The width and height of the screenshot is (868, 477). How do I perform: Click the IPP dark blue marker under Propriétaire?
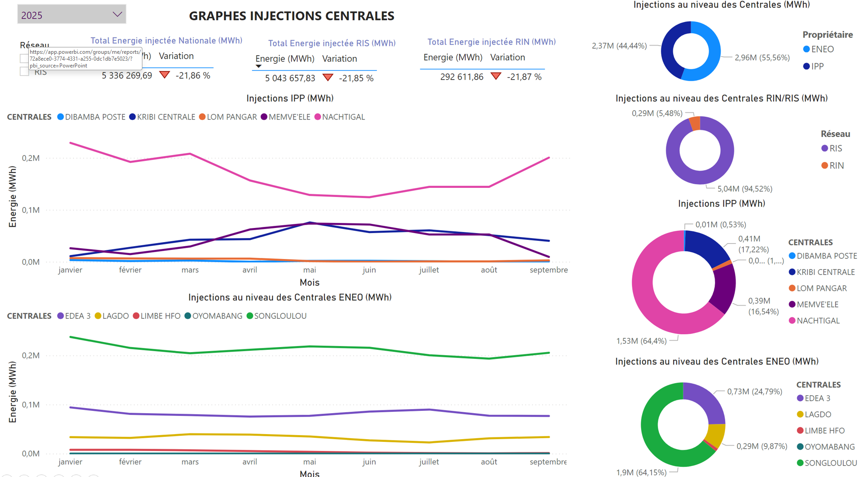(806, 67)
